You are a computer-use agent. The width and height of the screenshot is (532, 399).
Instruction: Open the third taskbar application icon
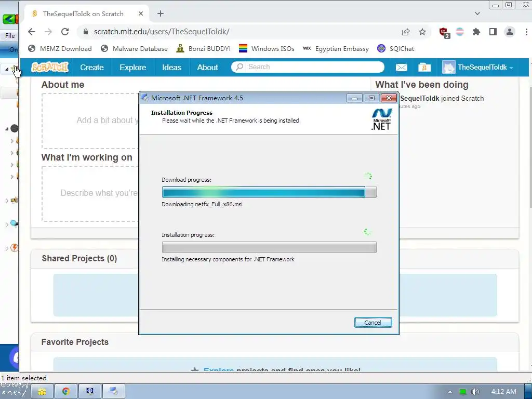click(x=89, y=392)
